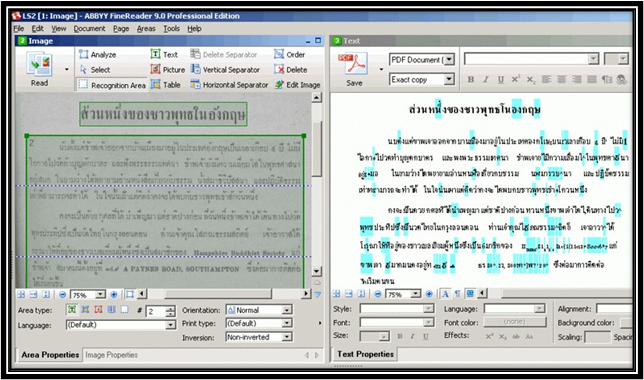Open the Inversion Non-inverted dropdown
This screenshot has height=380, width=644.
click(287, 337)
